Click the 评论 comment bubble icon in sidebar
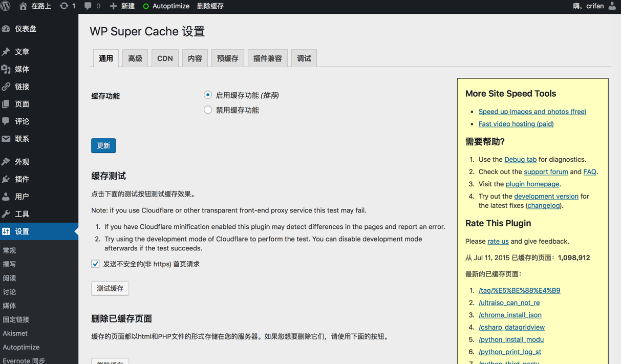Viewport: 621px width, 364px height. [x=6, y=121]
